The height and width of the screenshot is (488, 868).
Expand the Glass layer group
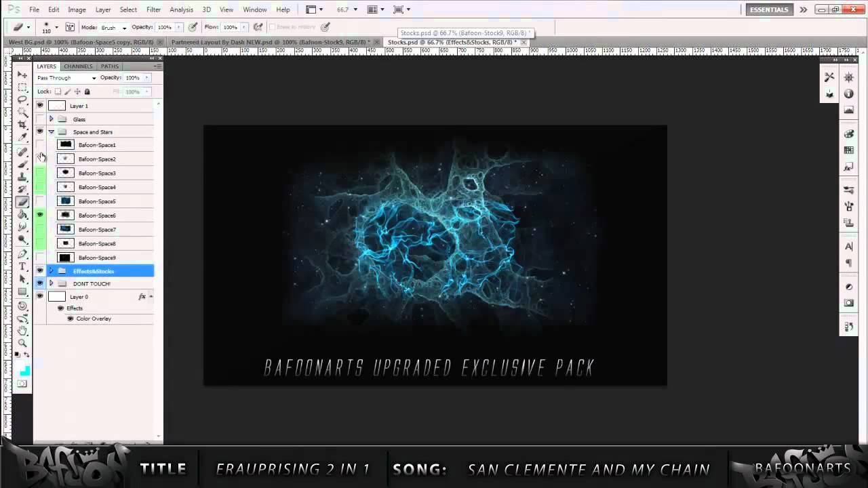click(52, 119)
